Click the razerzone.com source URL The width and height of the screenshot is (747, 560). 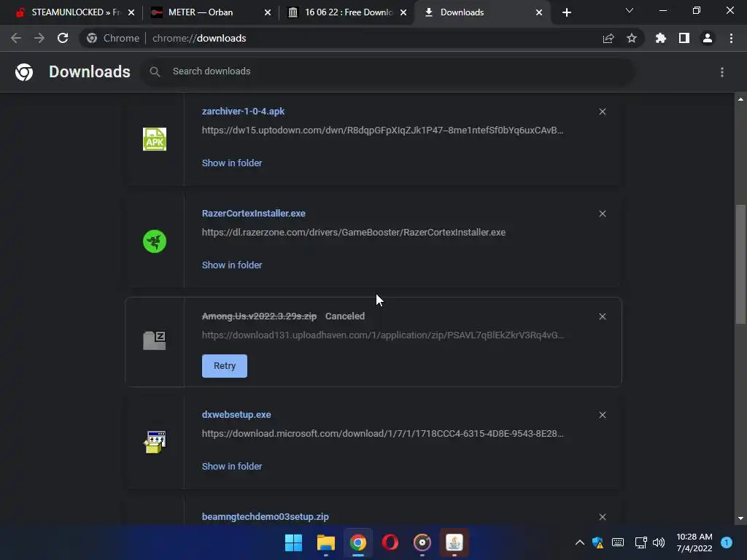354,233
